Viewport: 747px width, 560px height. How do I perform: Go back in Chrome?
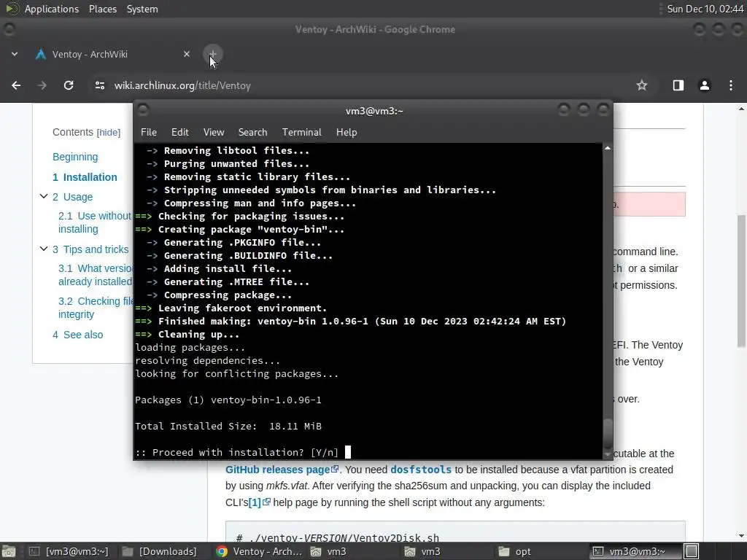pyautogui.click(x=16, y=85)
